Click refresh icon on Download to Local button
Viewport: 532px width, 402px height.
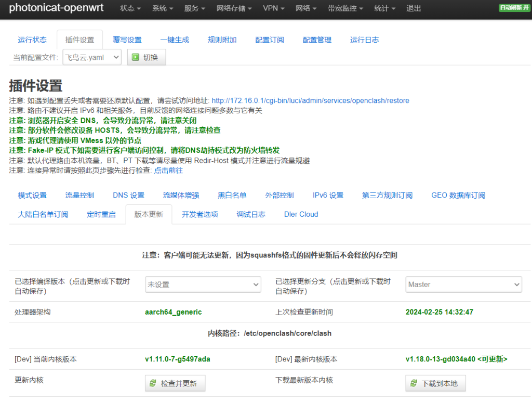point(414,383)
